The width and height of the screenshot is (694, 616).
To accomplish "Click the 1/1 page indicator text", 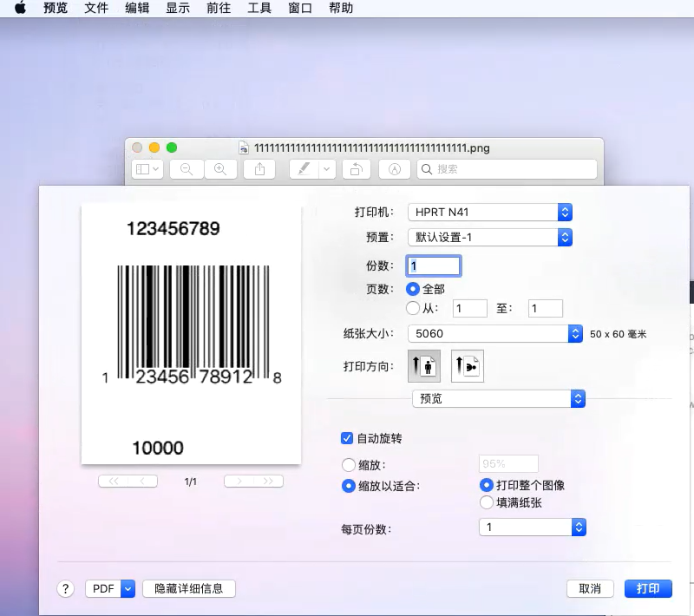I will (x=190, y=482).
